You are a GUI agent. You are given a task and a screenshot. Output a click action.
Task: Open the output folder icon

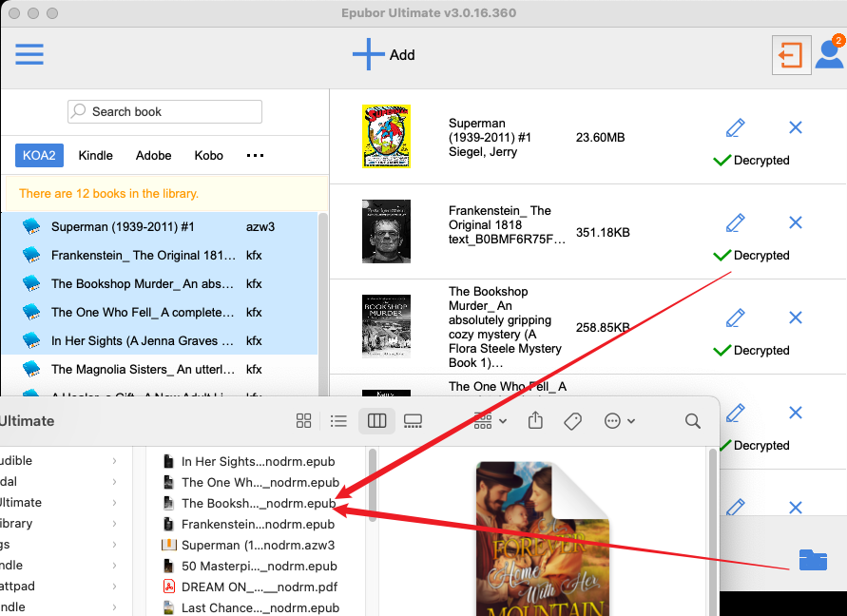(813, 560)
